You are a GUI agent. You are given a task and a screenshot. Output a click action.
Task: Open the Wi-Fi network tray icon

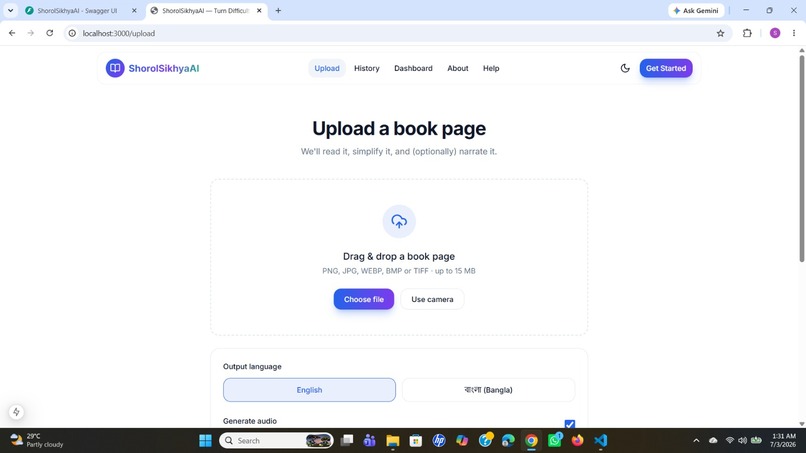coord(729,441)
